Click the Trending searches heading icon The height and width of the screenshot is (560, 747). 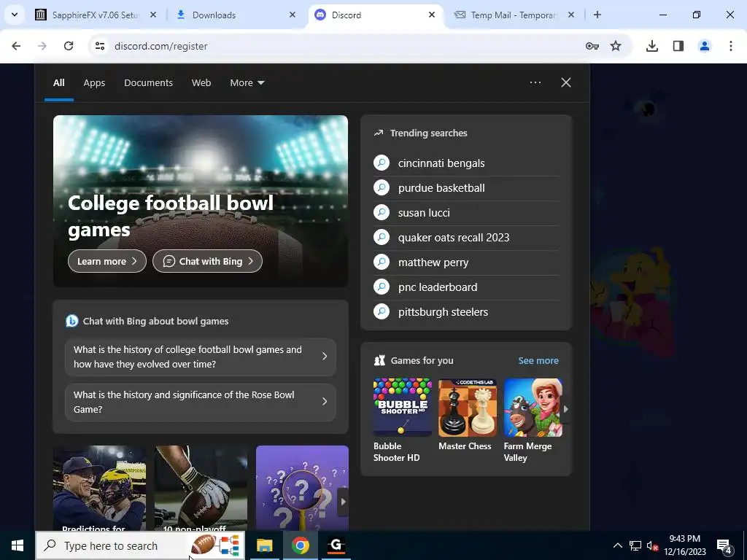pyautogui.click(x=379, y=133)
